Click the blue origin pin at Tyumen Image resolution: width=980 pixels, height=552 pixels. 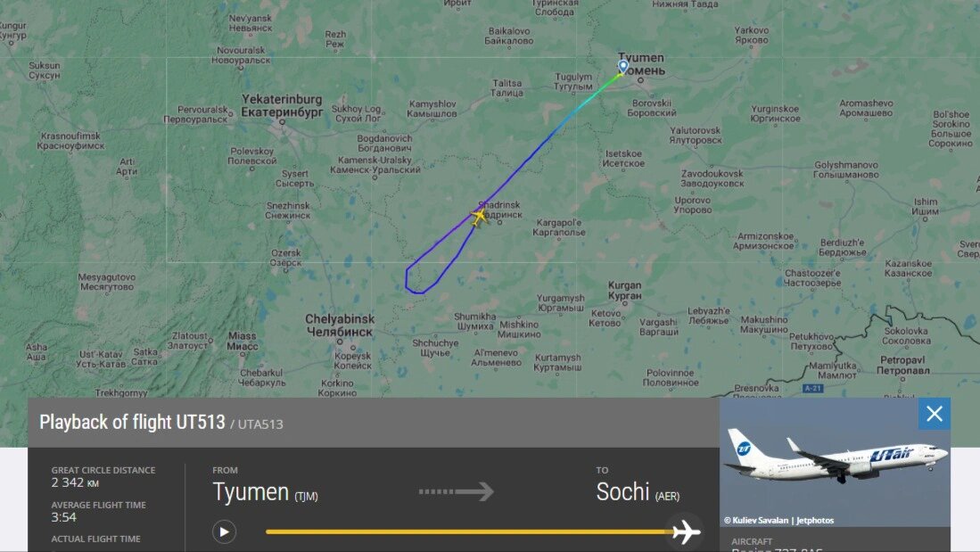623,66
